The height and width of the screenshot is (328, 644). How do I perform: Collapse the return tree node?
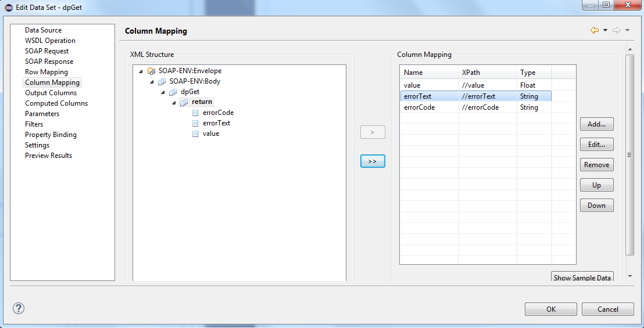click(x=174, y=103)
